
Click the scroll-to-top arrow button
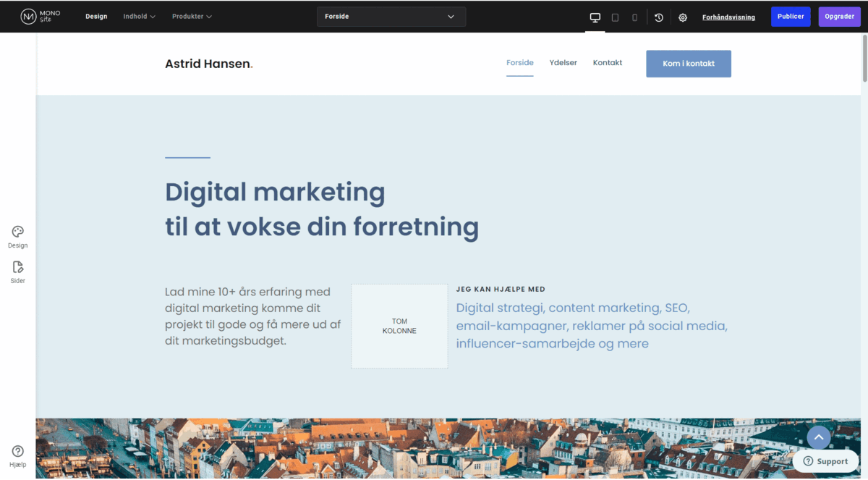819,437
